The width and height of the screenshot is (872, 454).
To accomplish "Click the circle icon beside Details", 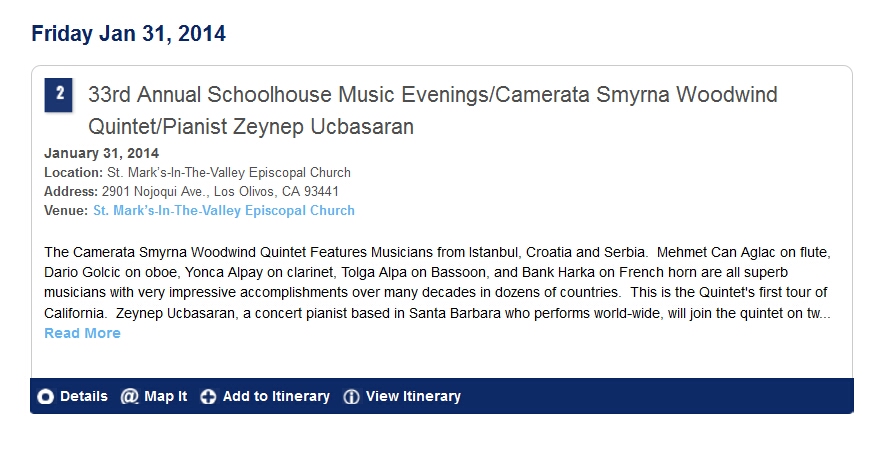I will click(x=46, y=397).
